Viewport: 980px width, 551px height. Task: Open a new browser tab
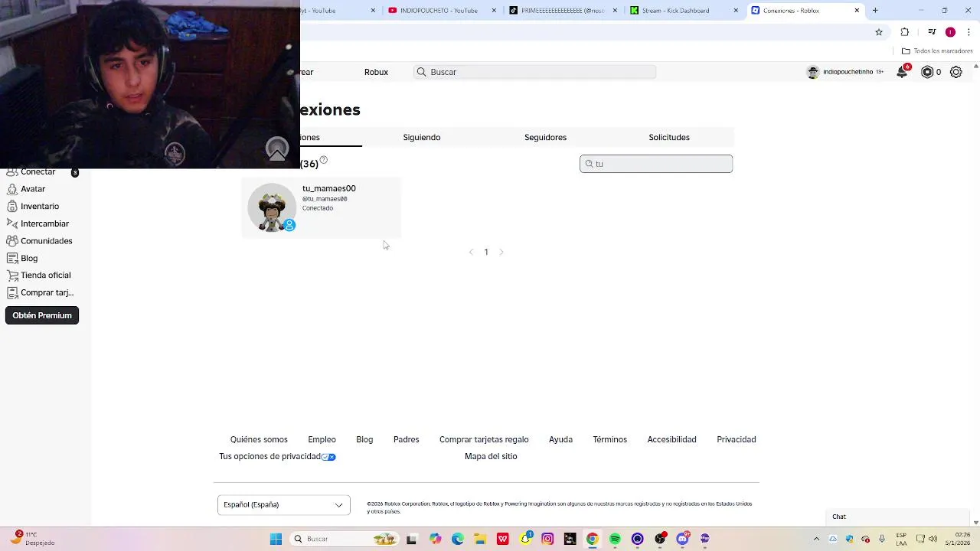pyautogui.click(x=875, y=11)
